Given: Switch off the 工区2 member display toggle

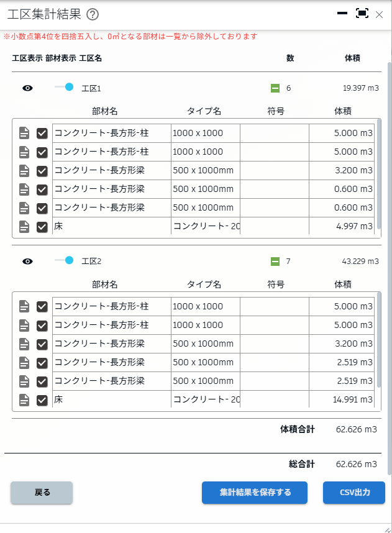Looking at the screenshot, I should pyautogui.click(x=64, y=260).
